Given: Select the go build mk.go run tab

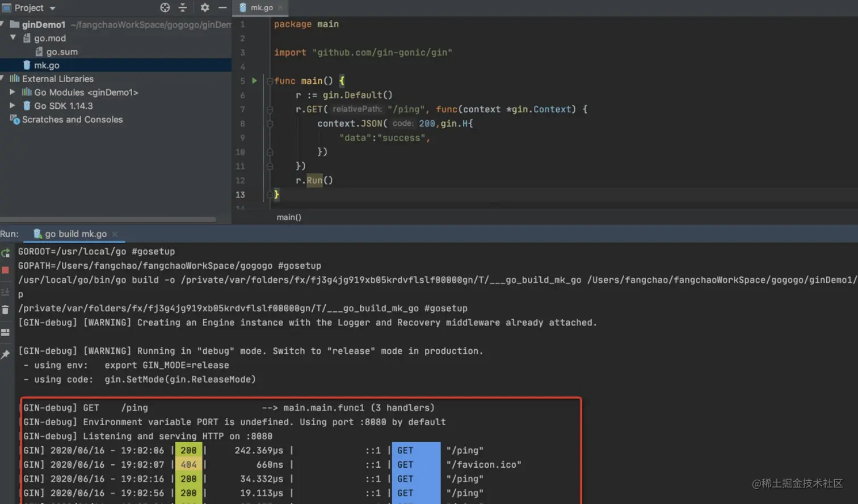Looking at the screenshot, I should (75, 234).
